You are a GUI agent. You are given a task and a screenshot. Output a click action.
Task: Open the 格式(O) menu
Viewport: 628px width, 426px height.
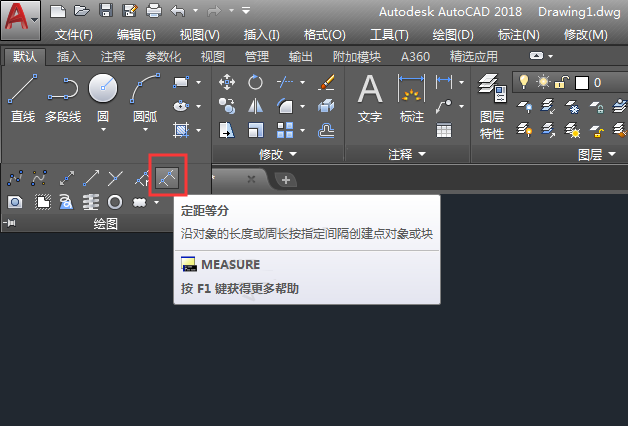click(324, 35)
